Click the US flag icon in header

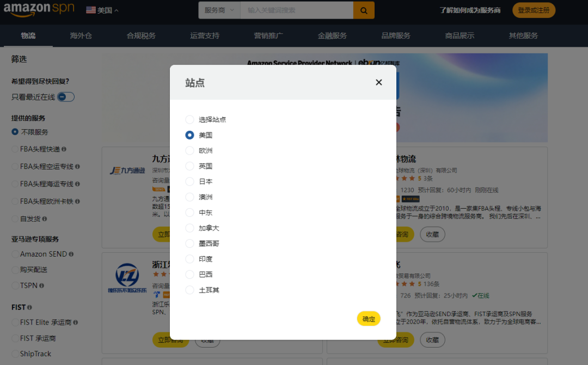click(91, 10)
